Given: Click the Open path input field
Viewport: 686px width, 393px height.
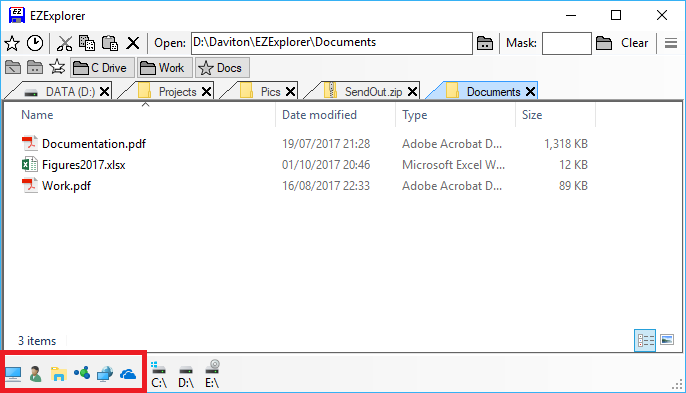Looking at the screenshot, I should [x=332, y=43].
